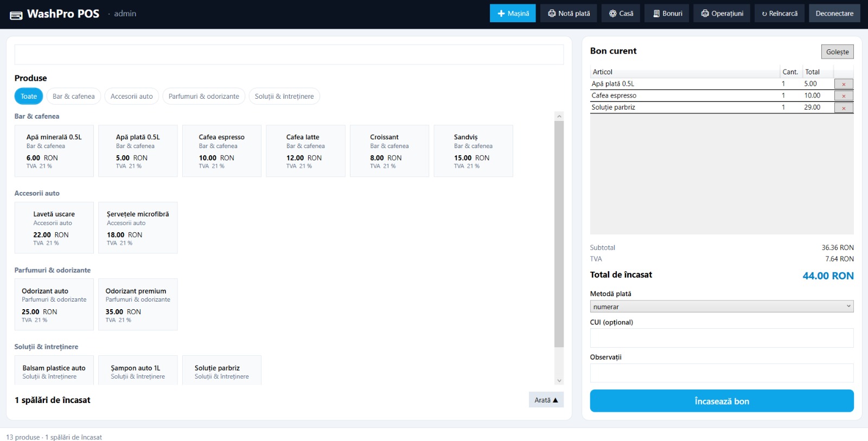Image resolution: width=868 pixels, height=441 pixels.
Task: Select the Apă plată 0.5L receipt row
Action: pyautogui.click(x=722, y=84)
